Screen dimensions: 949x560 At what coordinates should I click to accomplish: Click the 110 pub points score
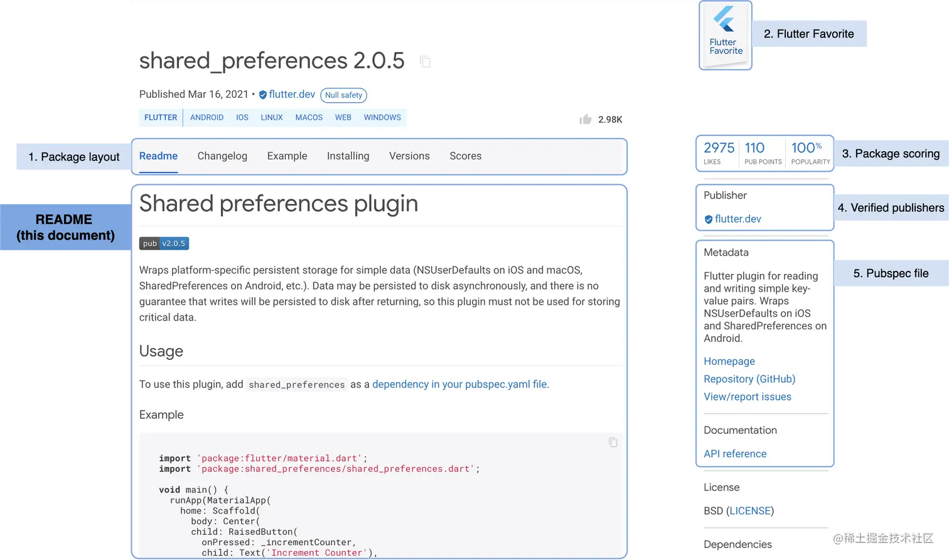coord(763,153)
